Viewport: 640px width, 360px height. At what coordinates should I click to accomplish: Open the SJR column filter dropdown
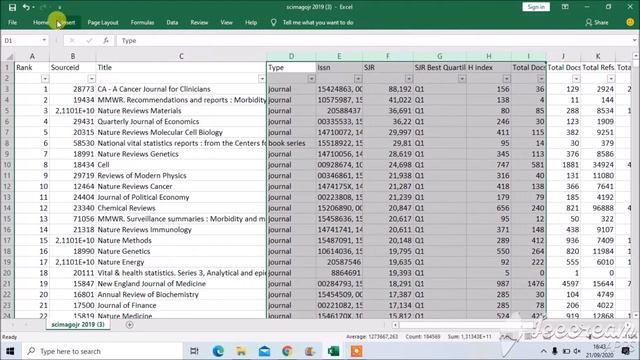pos(409,79)
